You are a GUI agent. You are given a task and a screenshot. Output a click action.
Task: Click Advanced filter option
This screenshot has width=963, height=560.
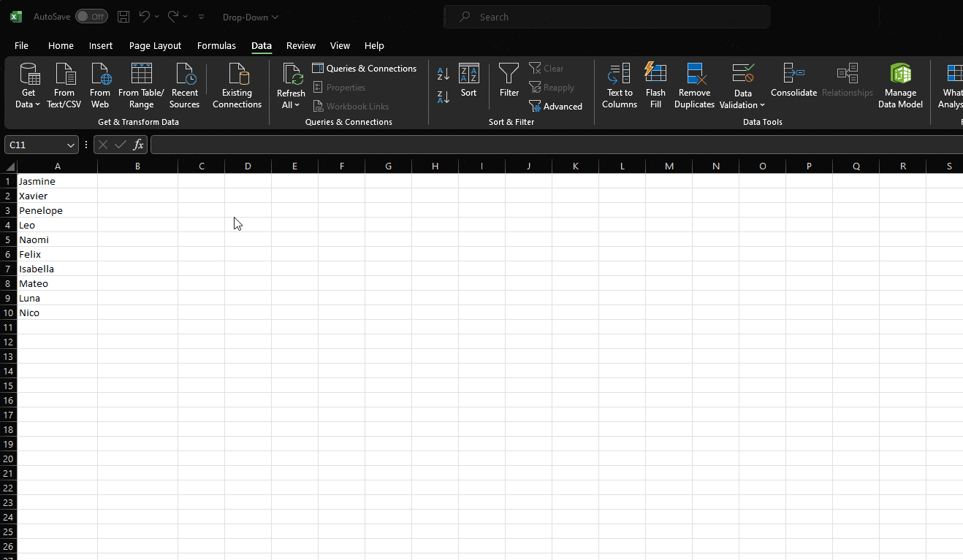(x=557, y=106)
